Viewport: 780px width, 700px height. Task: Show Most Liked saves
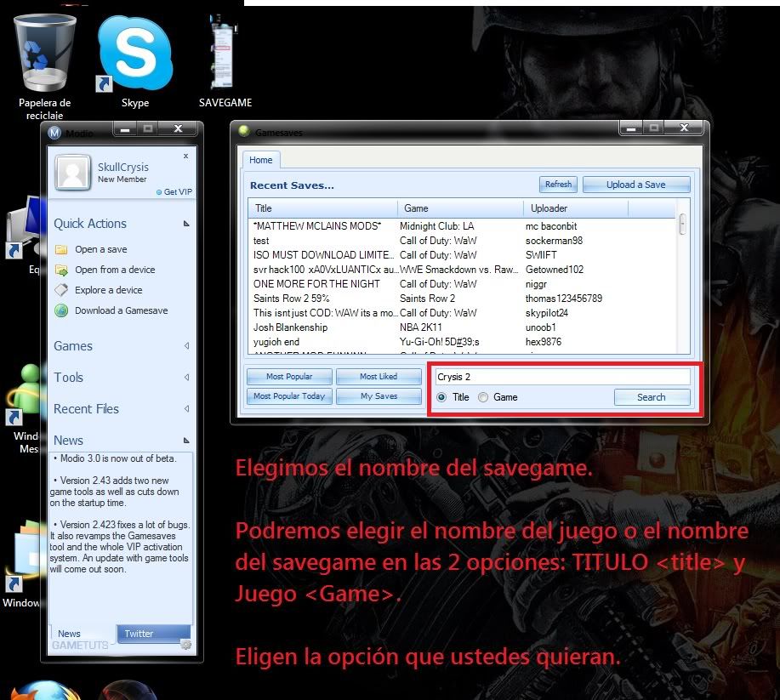[x=379, y=377]
